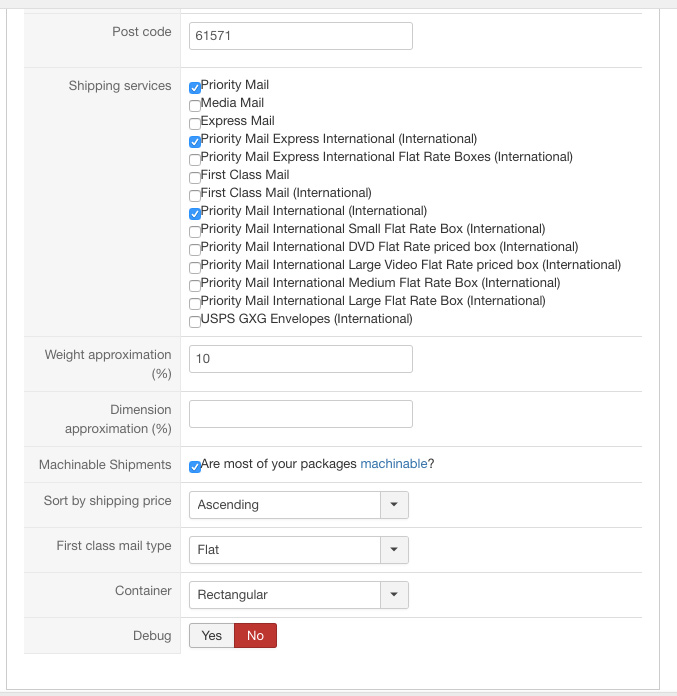This screenshot has width=677, height=696.
Task: Check Priority Mail International Large Flat Rate Box
Action: click(x=195, y=303)
